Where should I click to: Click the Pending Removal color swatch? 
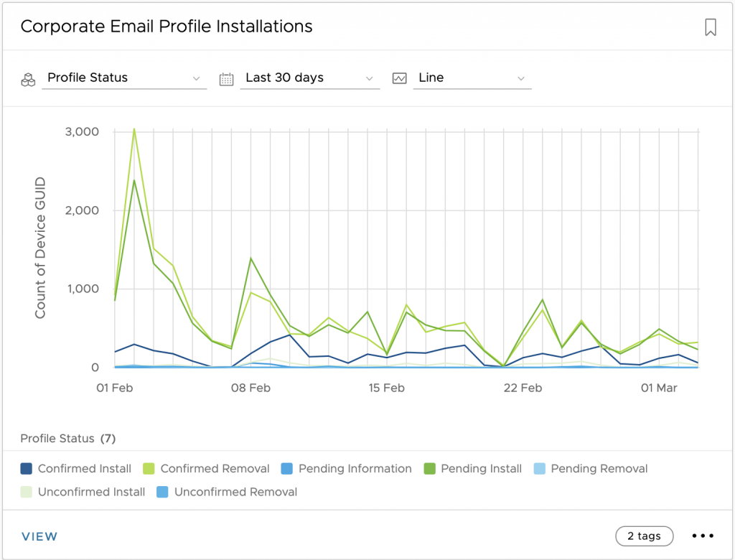(x=540, y=469)
